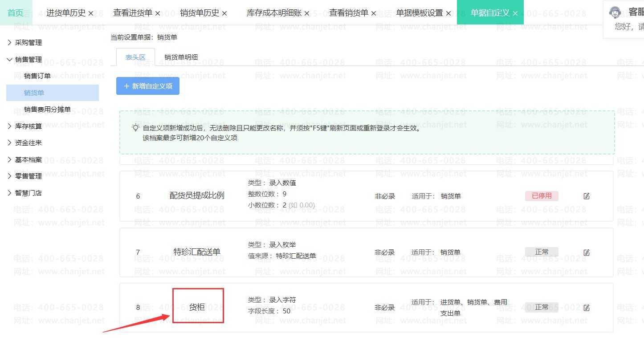Switch to the 查看销货单 tab
644x341 pixels.
349,13
